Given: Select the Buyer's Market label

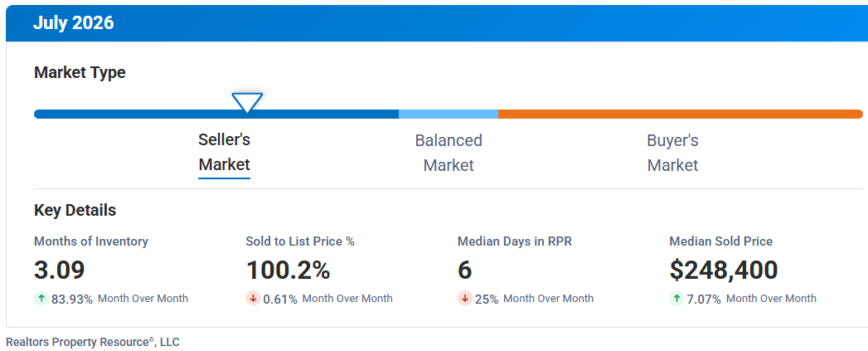Looking at the screenshot, I should [x=672, y=153].
